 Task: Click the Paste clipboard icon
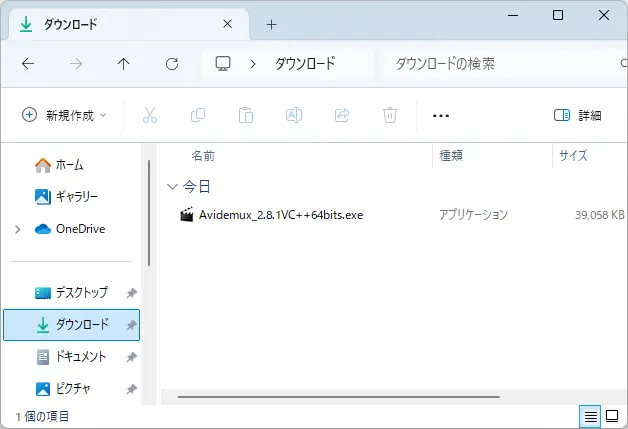[x=246, y=115]
